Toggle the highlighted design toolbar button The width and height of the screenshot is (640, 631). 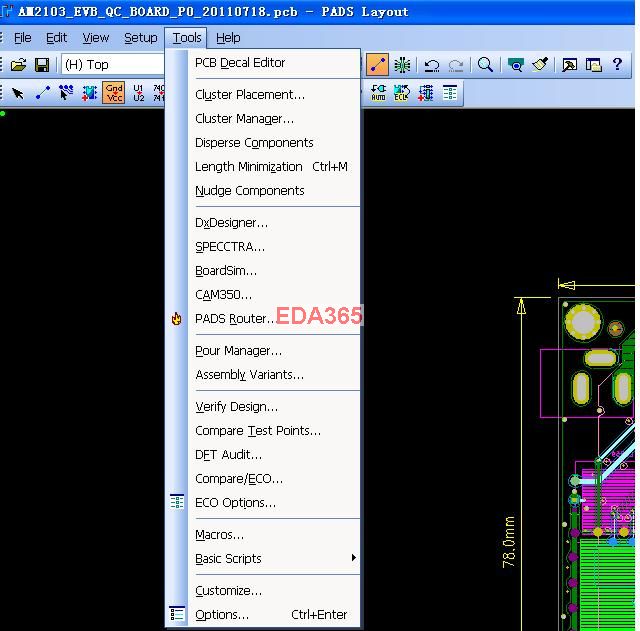377,65
